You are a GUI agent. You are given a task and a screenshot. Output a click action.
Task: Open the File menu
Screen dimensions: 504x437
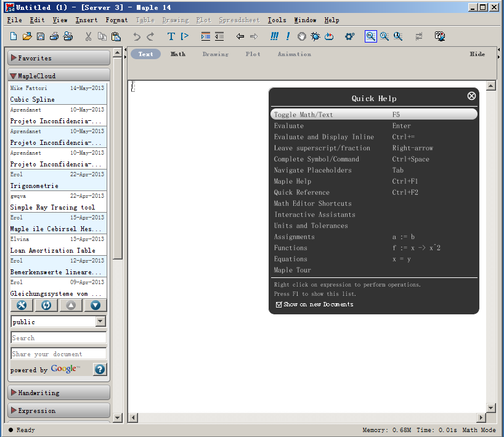click(14, 20)
